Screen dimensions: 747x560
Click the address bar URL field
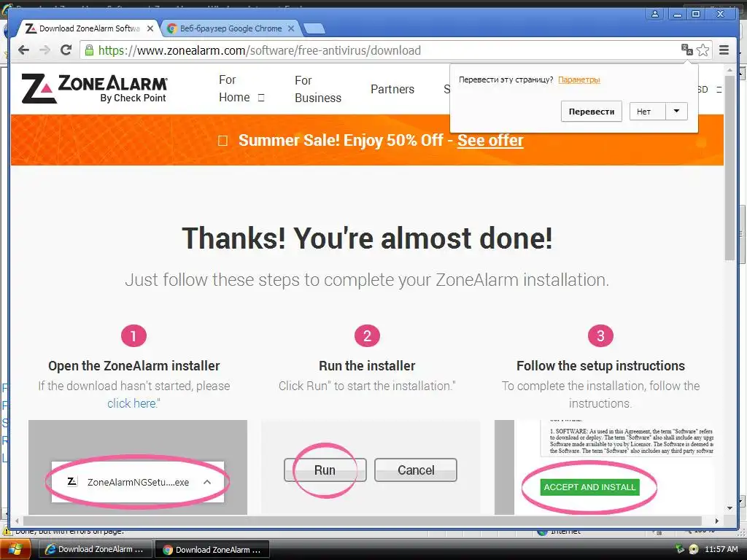(381, 50)
